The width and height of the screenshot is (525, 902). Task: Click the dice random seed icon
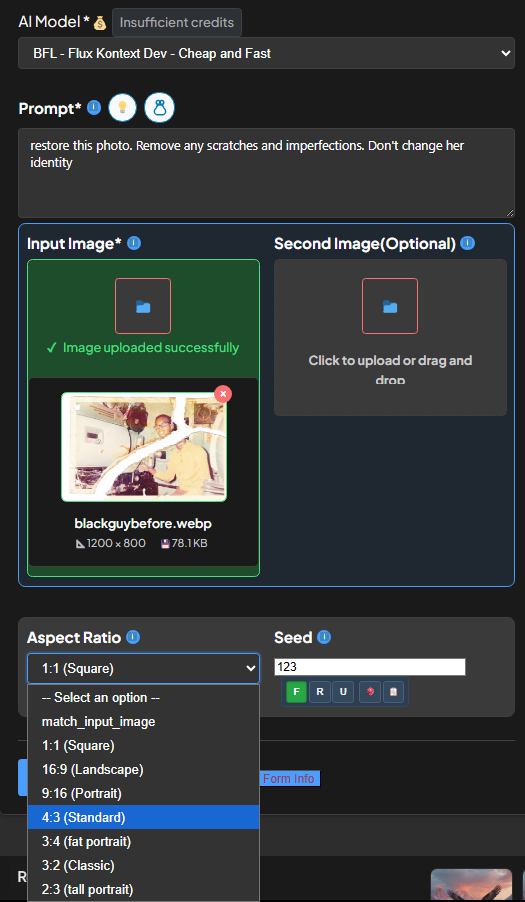(370, 692)
